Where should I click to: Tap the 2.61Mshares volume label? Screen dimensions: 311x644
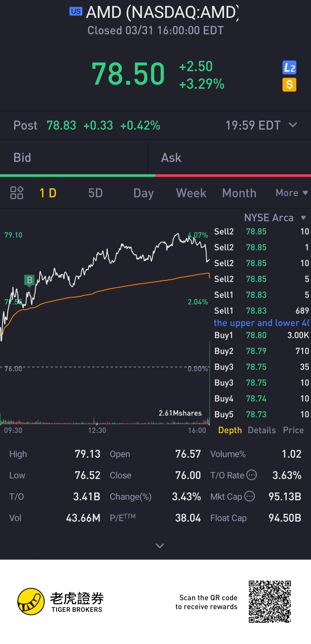(x=180, y=413)
